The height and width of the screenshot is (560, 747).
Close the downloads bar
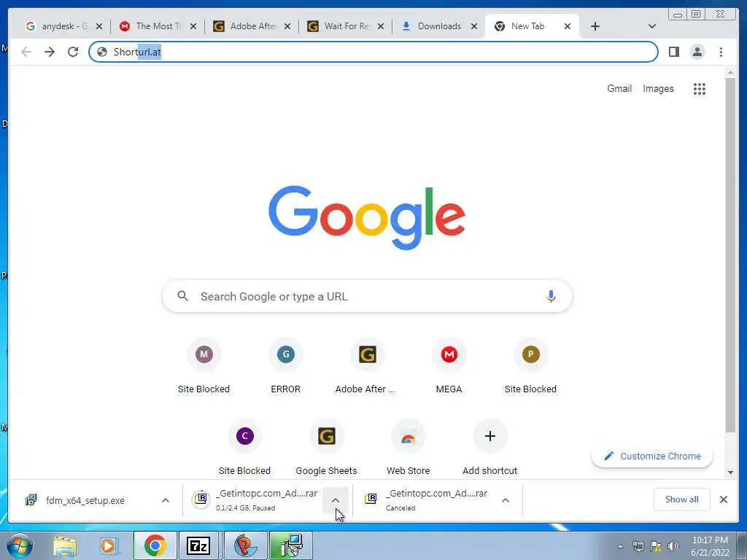[x=723, y=499]
